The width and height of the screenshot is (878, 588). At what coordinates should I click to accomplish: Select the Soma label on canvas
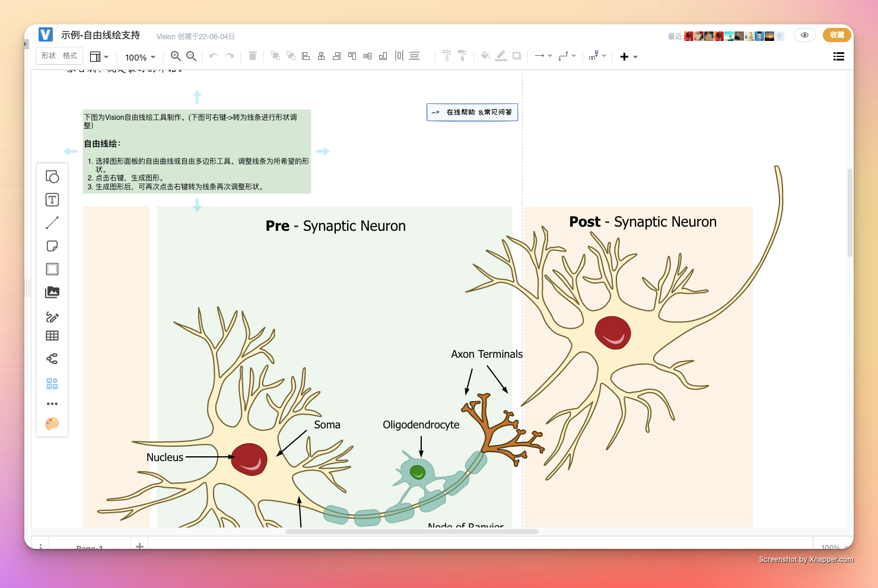click(327, 425)
